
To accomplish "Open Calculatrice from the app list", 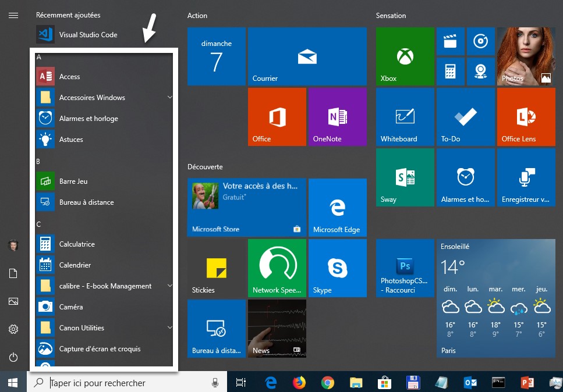I will coord(77,244).
